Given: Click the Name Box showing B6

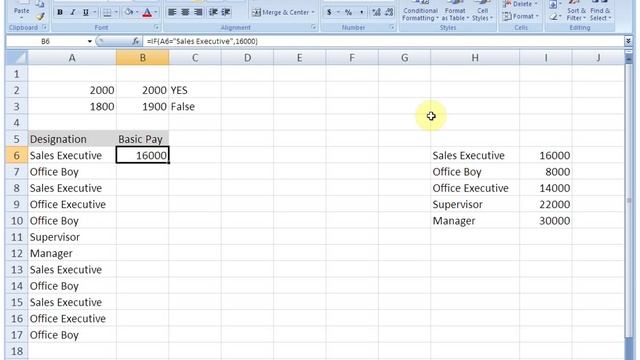Looking at the screenshot, I should click(45, 41).
